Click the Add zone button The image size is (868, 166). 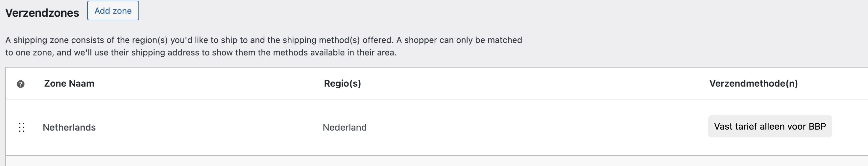coord(113,11)
